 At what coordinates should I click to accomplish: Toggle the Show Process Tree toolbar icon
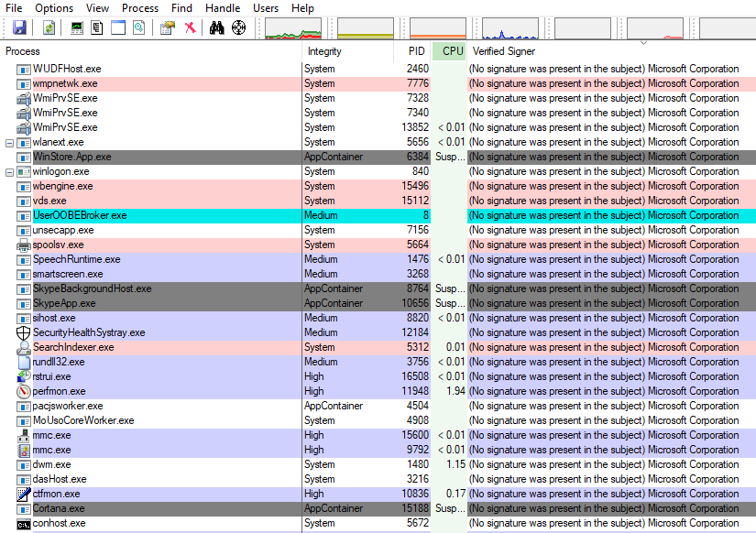(x=97, y=27)
